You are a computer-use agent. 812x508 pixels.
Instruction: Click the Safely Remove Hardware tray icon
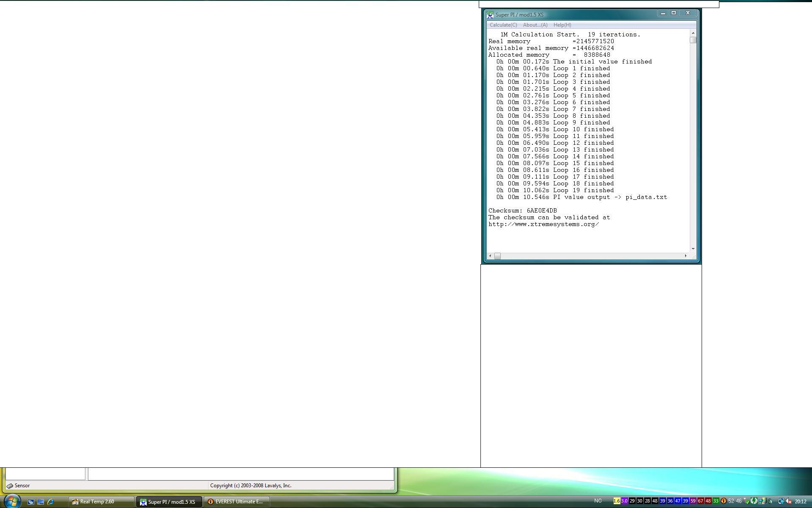coord(746,501)
